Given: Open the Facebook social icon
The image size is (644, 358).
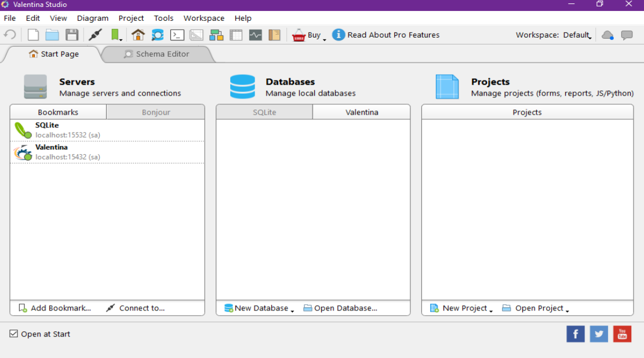Looking at the screenshot, I should click(576, 334).
